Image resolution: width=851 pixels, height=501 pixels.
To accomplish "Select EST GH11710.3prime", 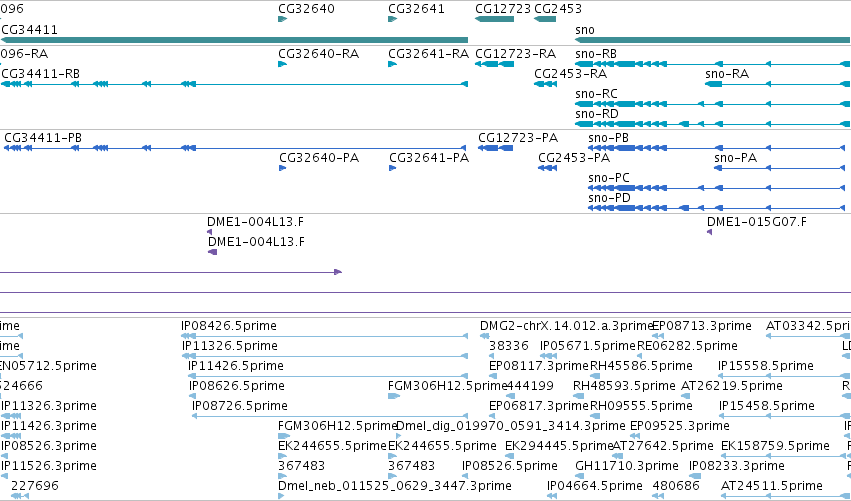I will (627, 466).
